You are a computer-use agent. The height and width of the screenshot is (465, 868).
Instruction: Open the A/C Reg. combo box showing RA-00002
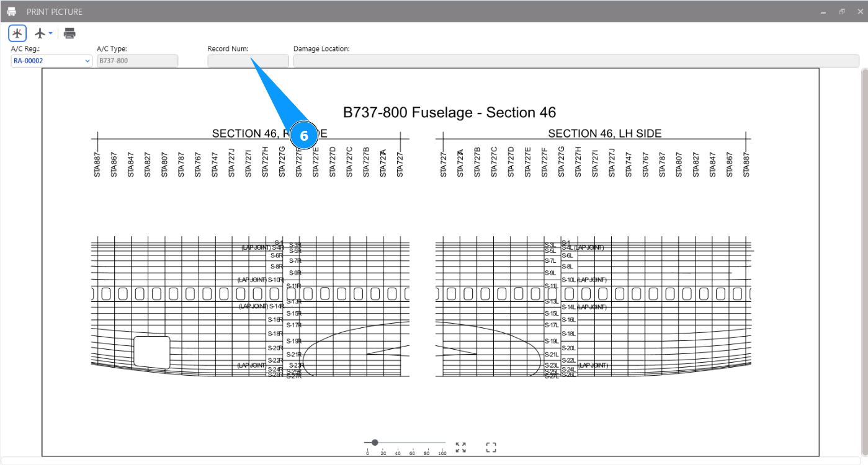[x=51, y=61]
